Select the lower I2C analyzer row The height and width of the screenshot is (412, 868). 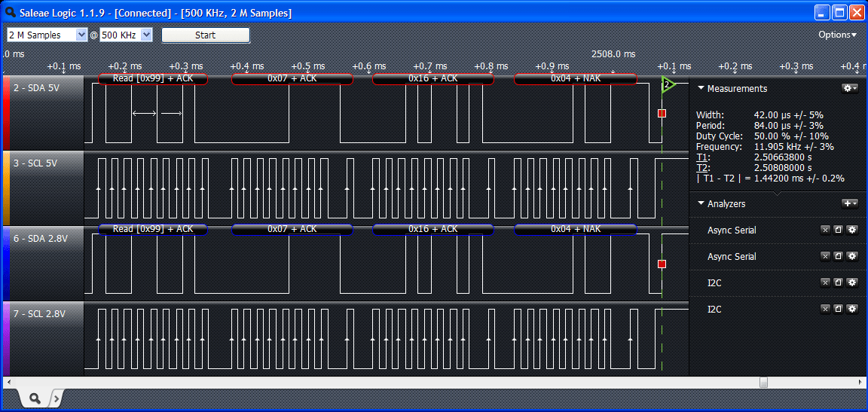pos(778,309)
